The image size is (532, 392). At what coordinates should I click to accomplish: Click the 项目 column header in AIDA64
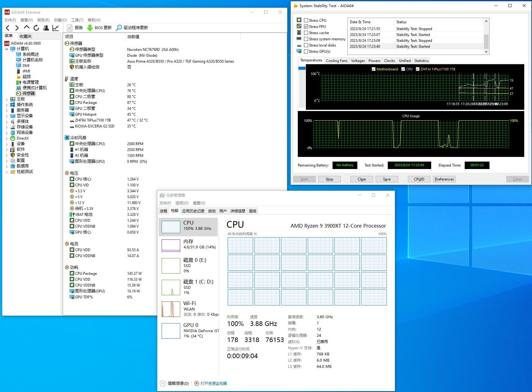(94, 37)
